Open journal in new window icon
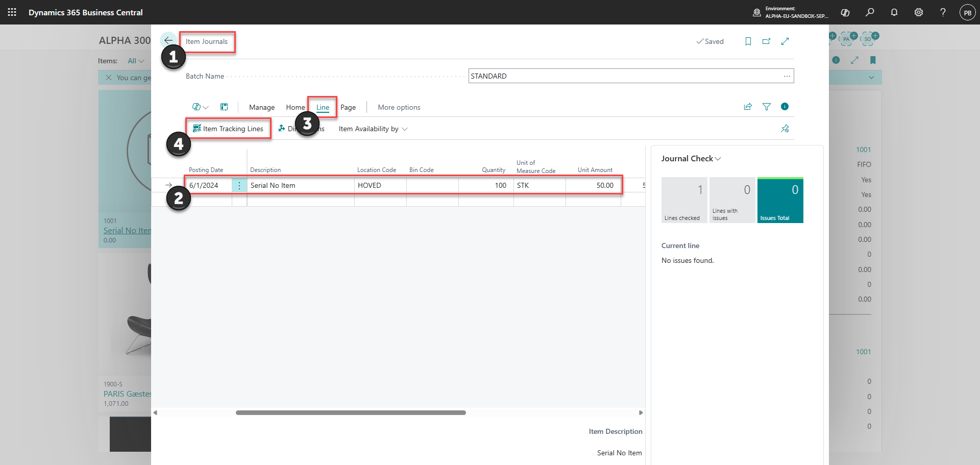Viewport: 980px width, 465px height. tap(767, 41)
